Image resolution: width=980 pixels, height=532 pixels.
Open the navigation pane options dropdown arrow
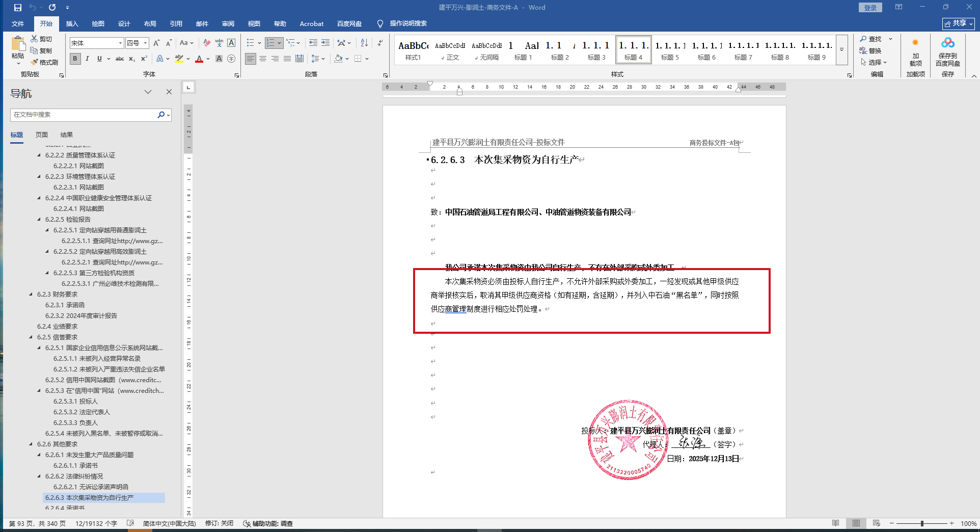coord(148,92)
